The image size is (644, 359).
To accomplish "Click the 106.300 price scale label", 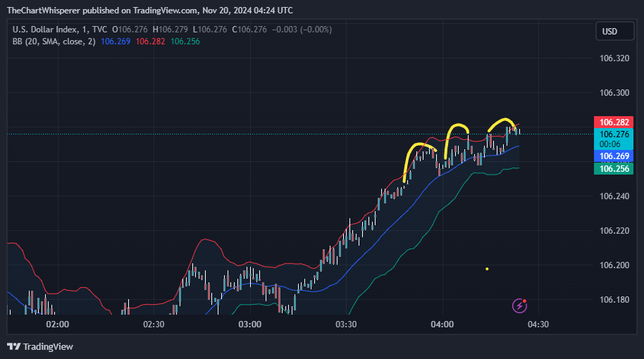I will 614,93.
